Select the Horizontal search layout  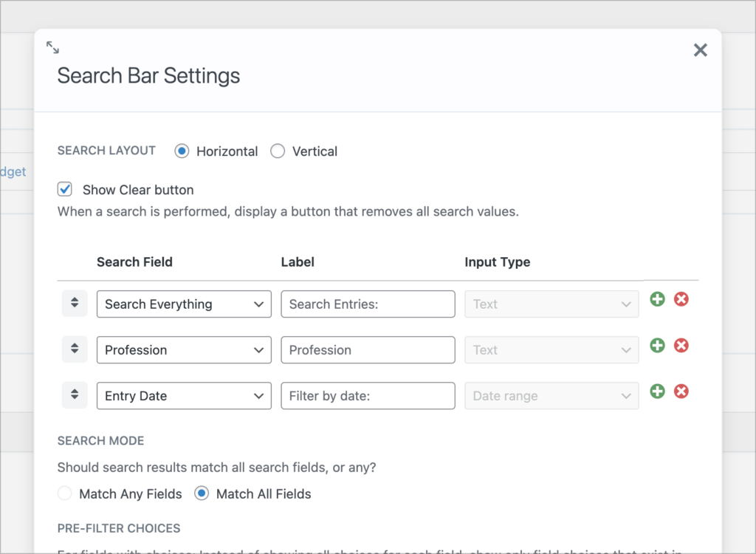click(x=182, y=151)
